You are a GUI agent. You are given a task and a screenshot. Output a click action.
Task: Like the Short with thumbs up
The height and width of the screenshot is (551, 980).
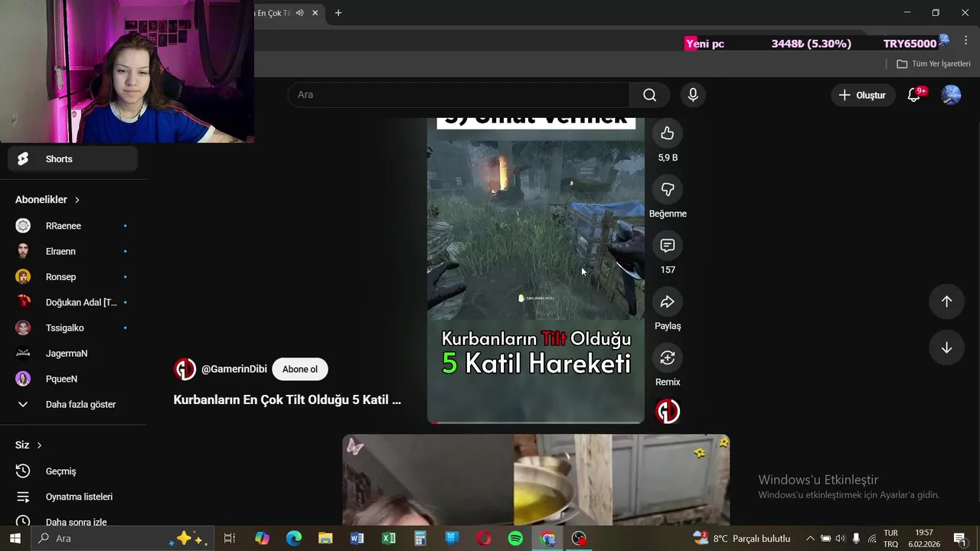(x=668, y=133)
